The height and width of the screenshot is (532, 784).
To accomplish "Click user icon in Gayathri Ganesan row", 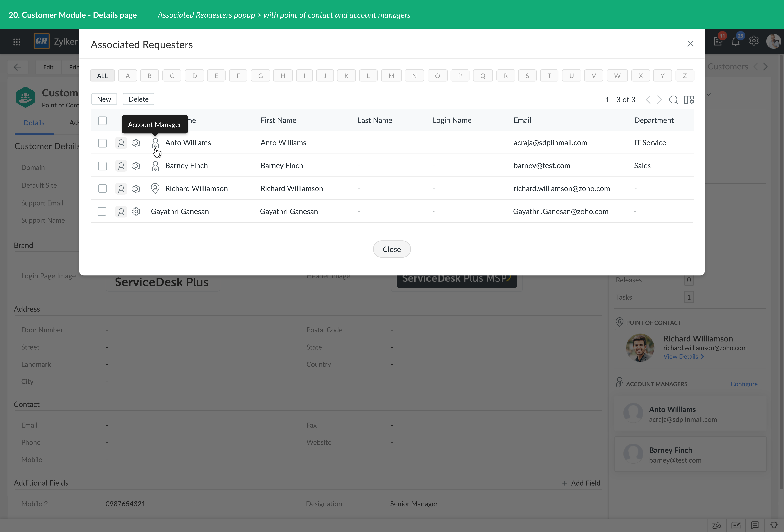I will (121, 212).
